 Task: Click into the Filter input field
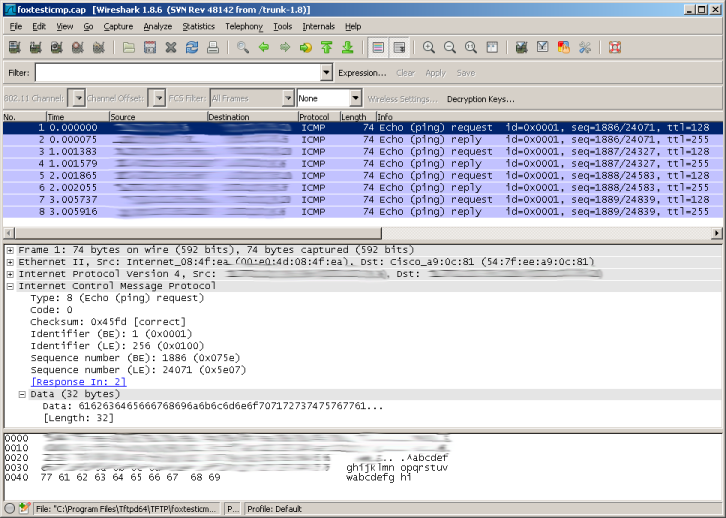pos(178,73)
